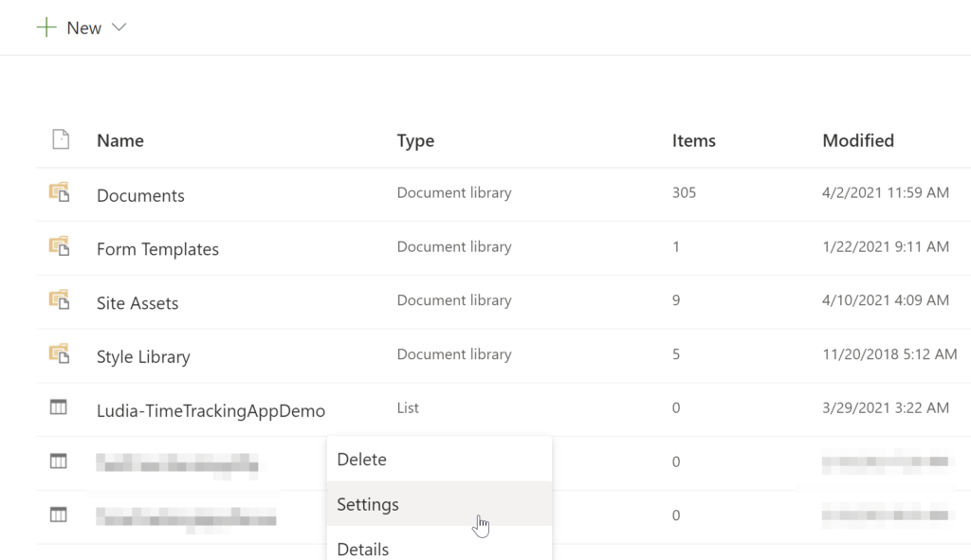Expand the New dropdown chevron

[119, 27]
